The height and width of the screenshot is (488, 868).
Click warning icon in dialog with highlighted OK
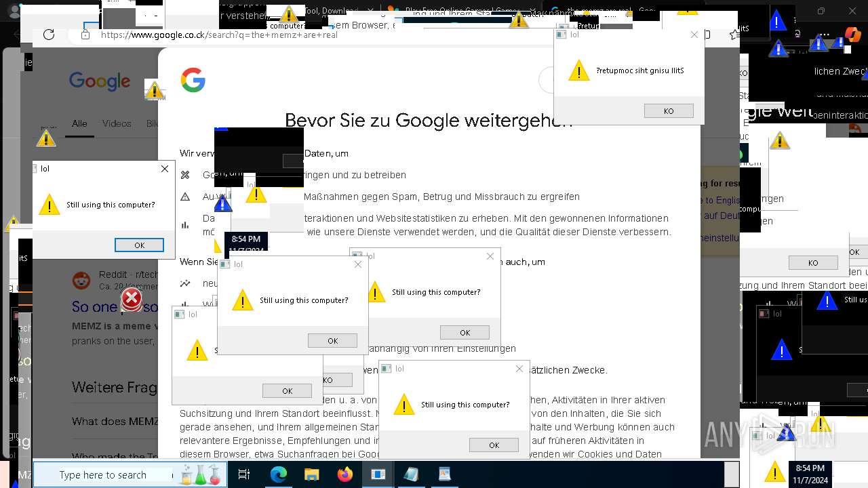click(49, 205)
